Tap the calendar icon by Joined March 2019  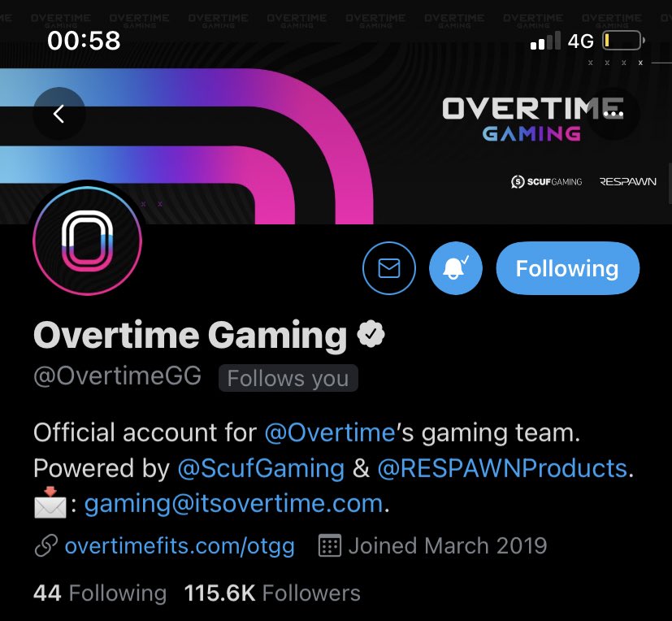pos(330,545)
